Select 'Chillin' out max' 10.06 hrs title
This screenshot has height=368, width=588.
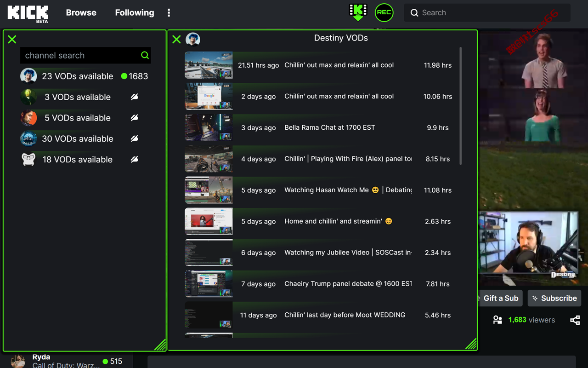point(339,97)
